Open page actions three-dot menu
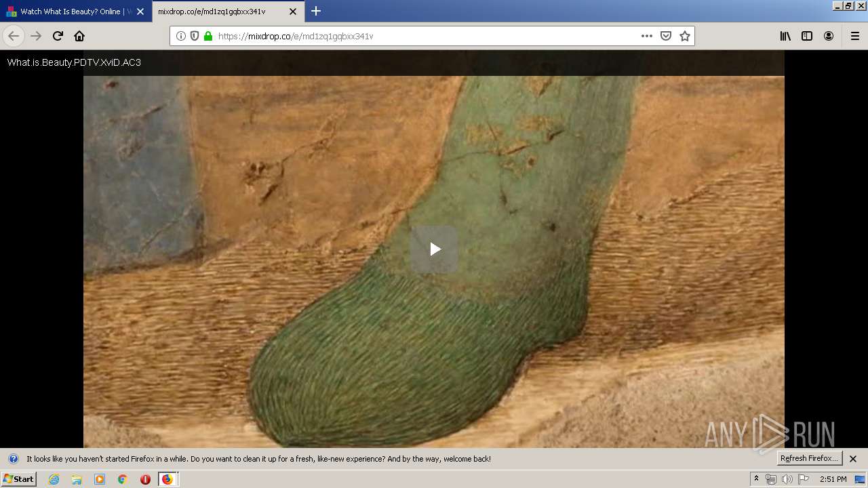This screenshot has width=868, height=488. coord(646,36)
